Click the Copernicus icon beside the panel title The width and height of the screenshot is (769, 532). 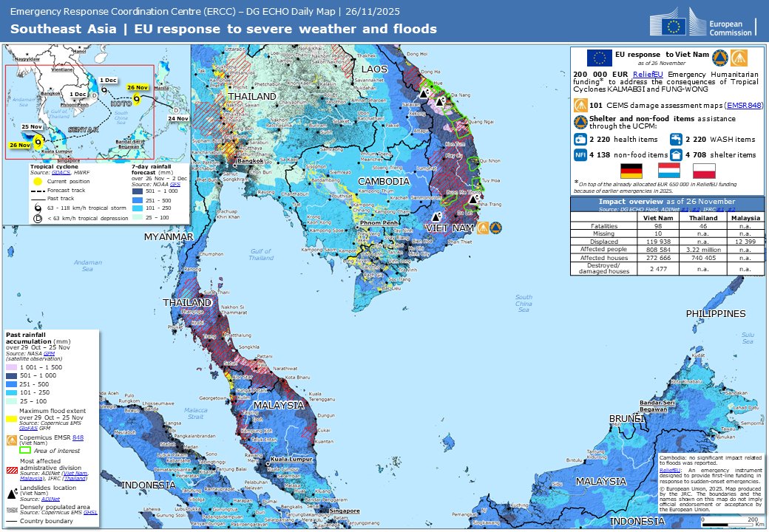pos(739,58)
